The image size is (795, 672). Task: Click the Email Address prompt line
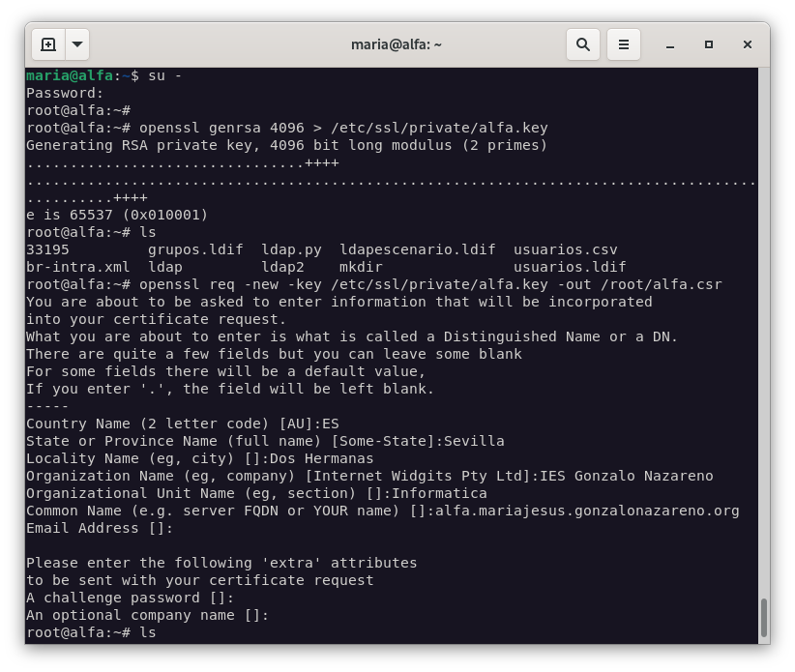[x=100, y=528]
